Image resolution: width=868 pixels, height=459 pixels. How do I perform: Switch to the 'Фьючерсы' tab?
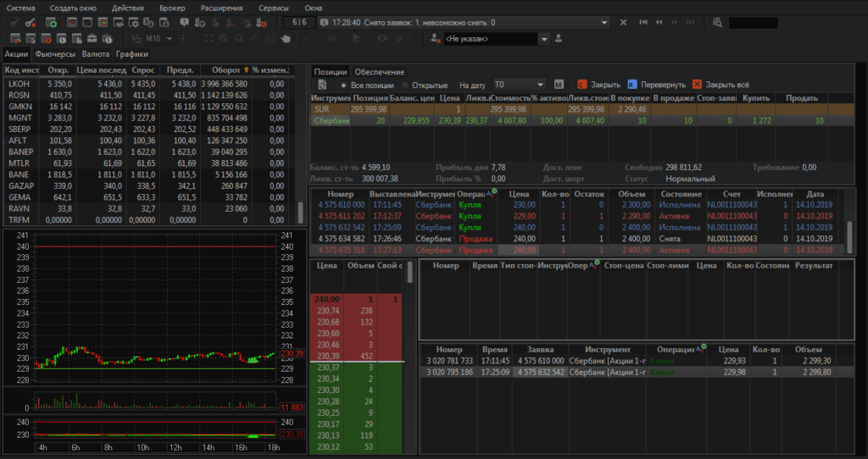[57, 54]
